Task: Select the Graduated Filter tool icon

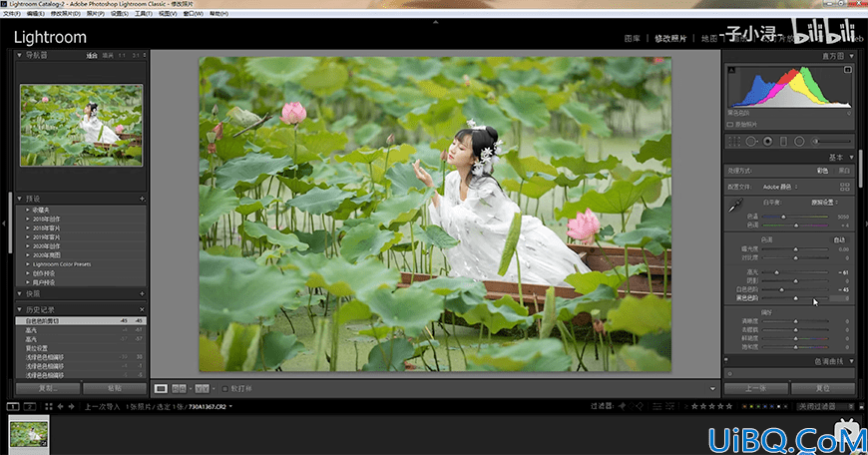Action: coord(783,142)
